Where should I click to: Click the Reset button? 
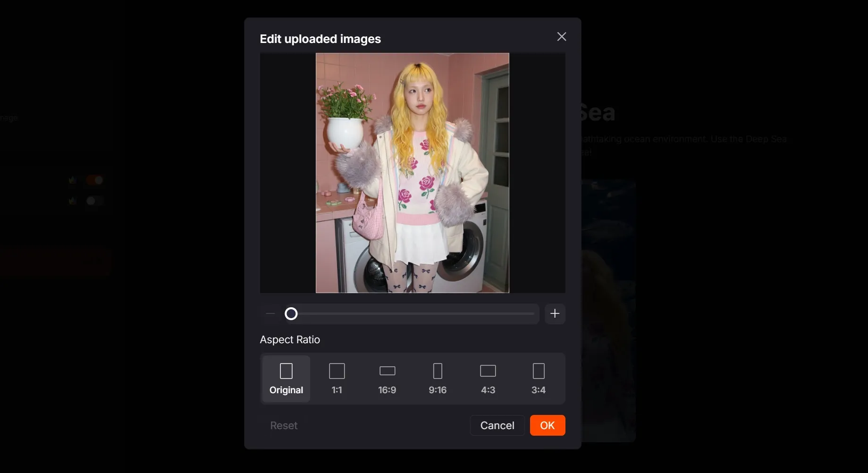284,425
